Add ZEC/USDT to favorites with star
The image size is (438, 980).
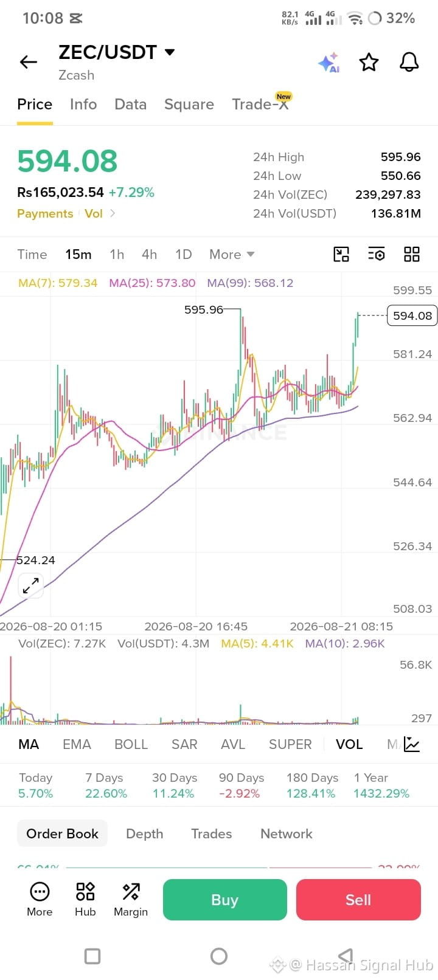tap(369, 62)
